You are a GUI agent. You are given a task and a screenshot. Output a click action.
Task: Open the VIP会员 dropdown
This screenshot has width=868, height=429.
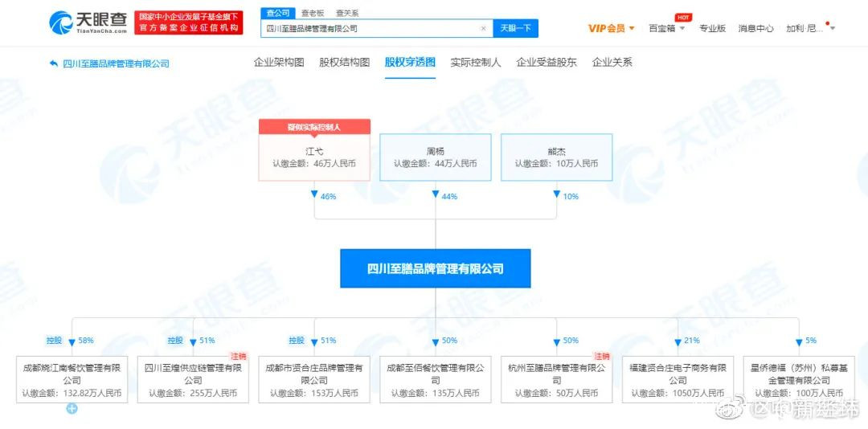point(611,28)
